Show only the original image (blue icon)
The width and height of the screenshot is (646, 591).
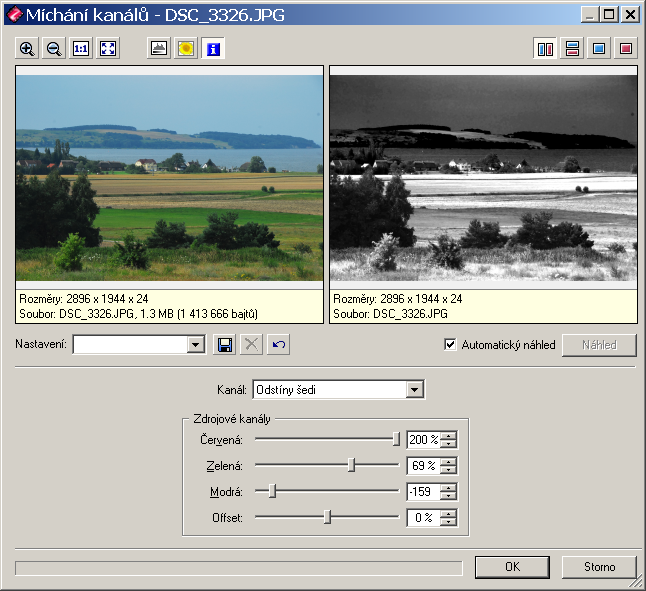tap(599, 48)
